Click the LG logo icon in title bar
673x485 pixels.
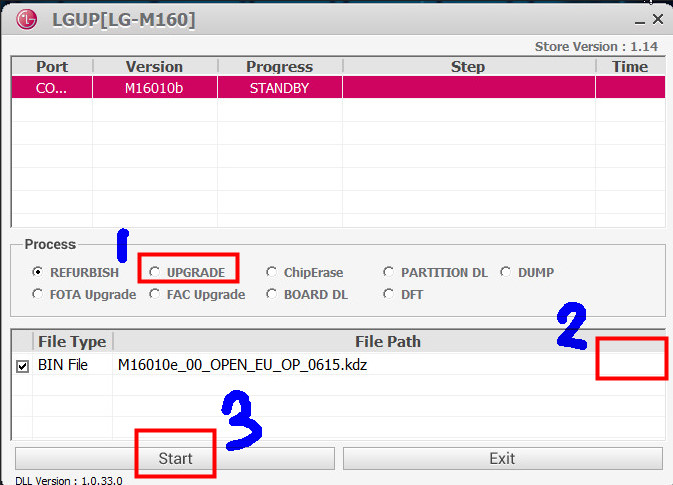[x=27, y=20]
